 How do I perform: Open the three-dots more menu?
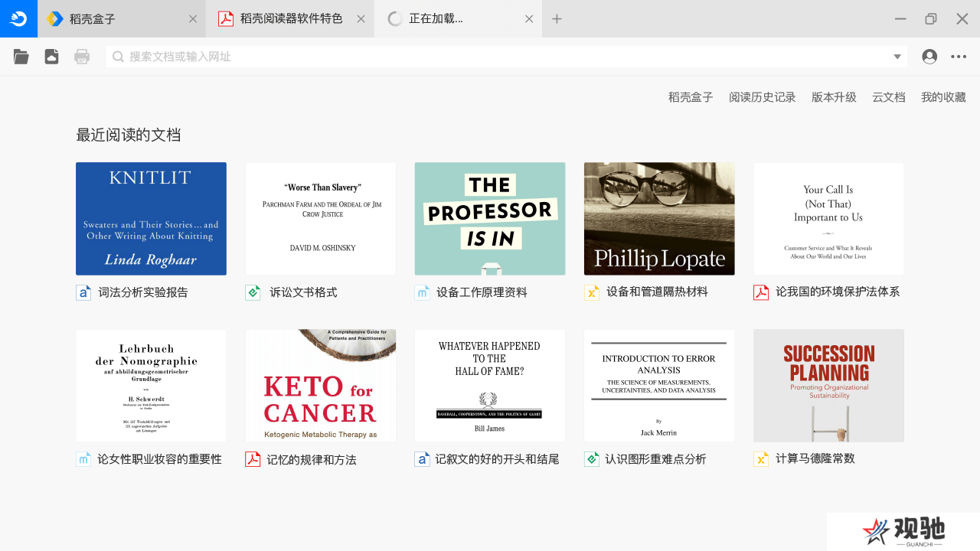959,57
